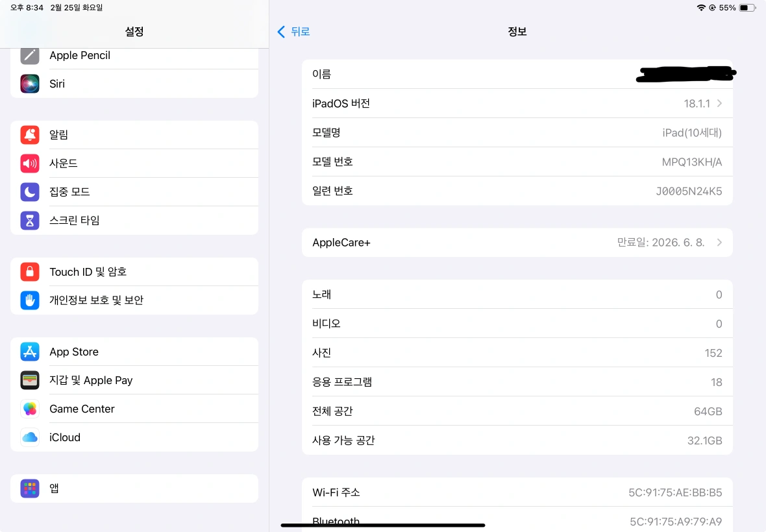Tap Wi-Fi 주소 5C:91:75:AE:BB:B5
This screenshot has width=766, height=532.
pos(675,492)
